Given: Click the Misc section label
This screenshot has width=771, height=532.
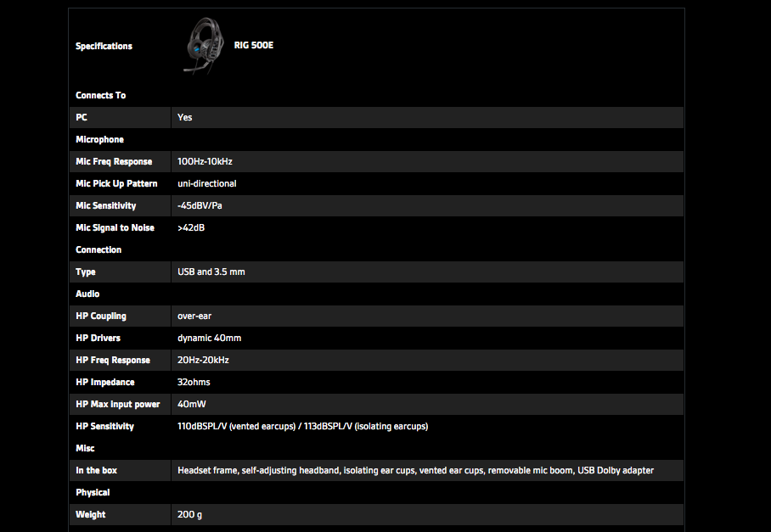Looking at the screenshot, I should 85,449.
